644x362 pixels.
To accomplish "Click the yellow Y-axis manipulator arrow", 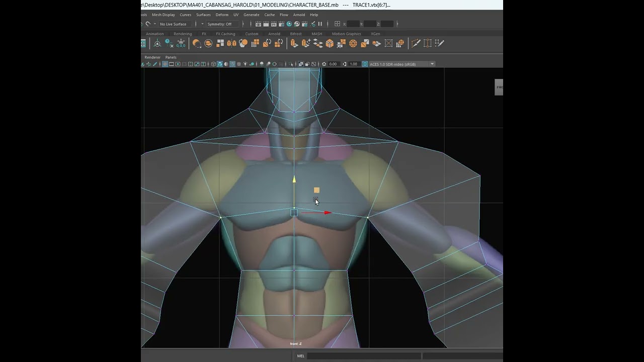I will tap(294, 179).
